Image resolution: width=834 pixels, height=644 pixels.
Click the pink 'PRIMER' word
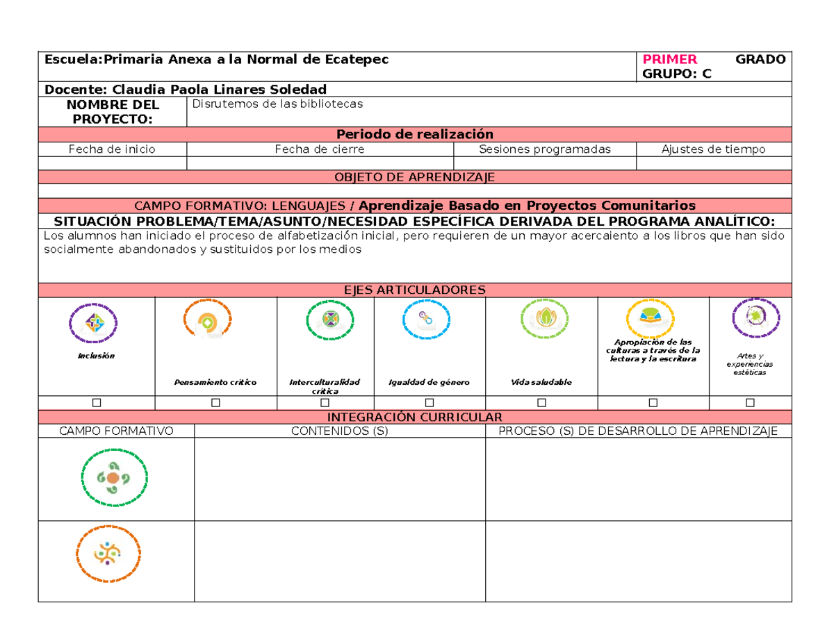point(671,59)
